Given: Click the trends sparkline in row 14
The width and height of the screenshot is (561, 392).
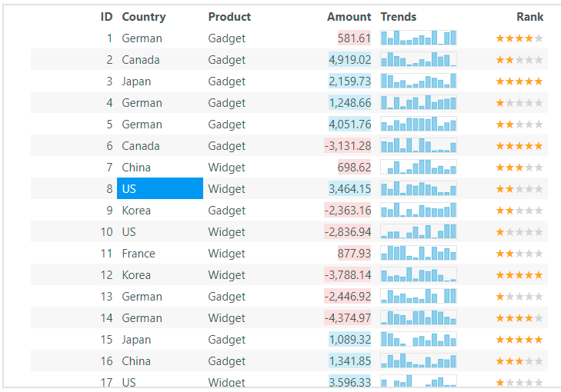Looking at the screenshot, I should click(x=418, y=318).
